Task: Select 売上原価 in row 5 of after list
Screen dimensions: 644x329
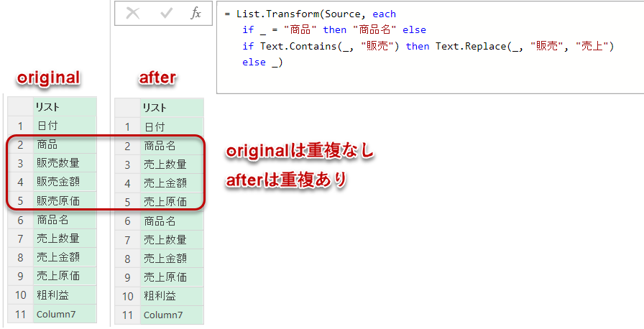Action: 172,203
